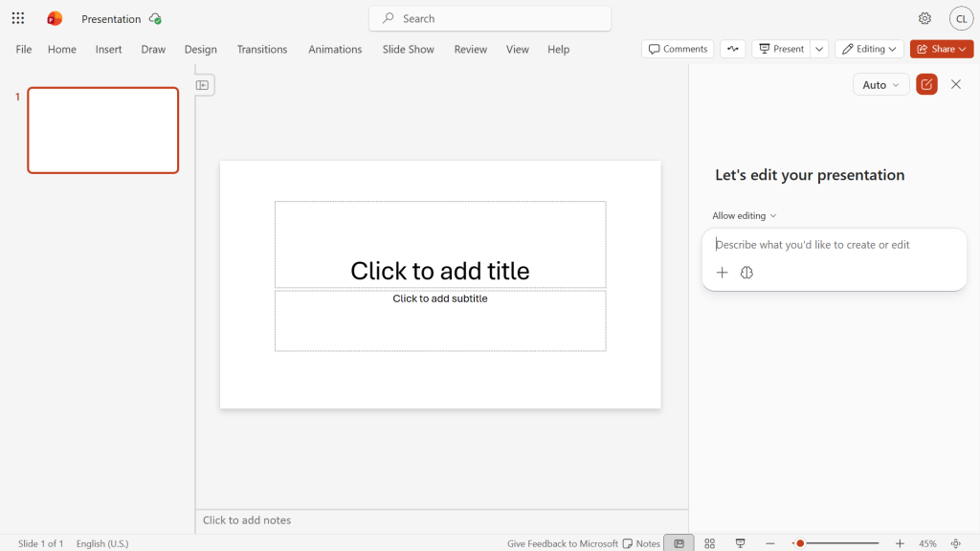Click the PowerPoint logo icon
Image resolution: width=980 pixels, height=551 pixels.
pos(55,19)
